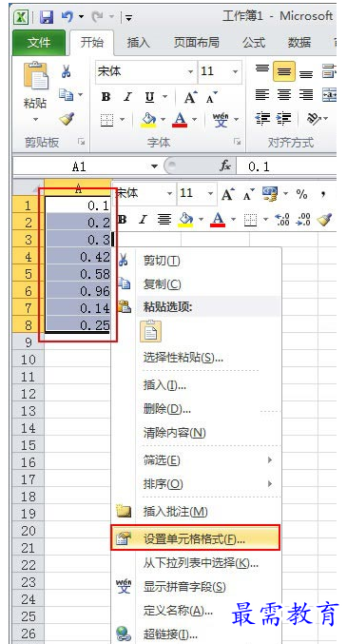Click the text orientation icon in ribbon

[315, 118]
